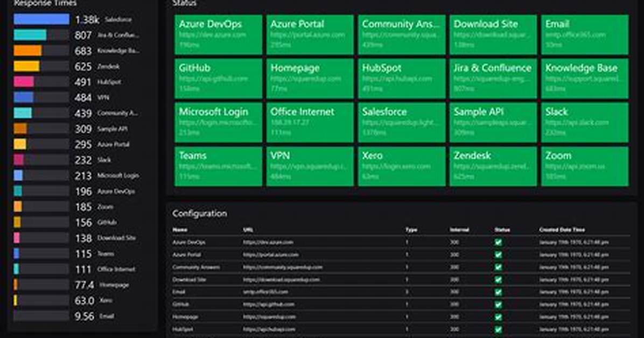Select the Community Answers status tile
Screen dimensions: 644x338
pyautogui.click(x=402, y=35)
